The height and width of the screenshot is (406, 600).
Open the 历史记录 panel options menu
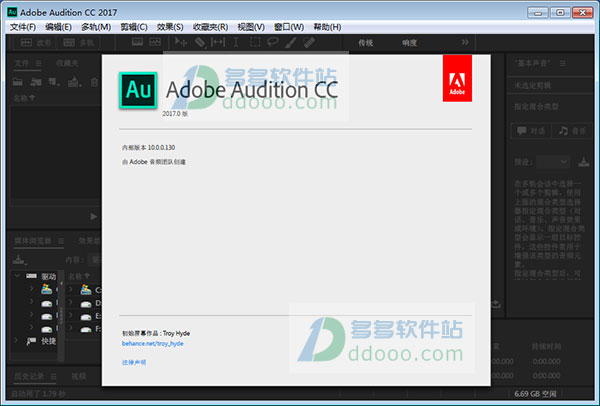click(54, 376)
